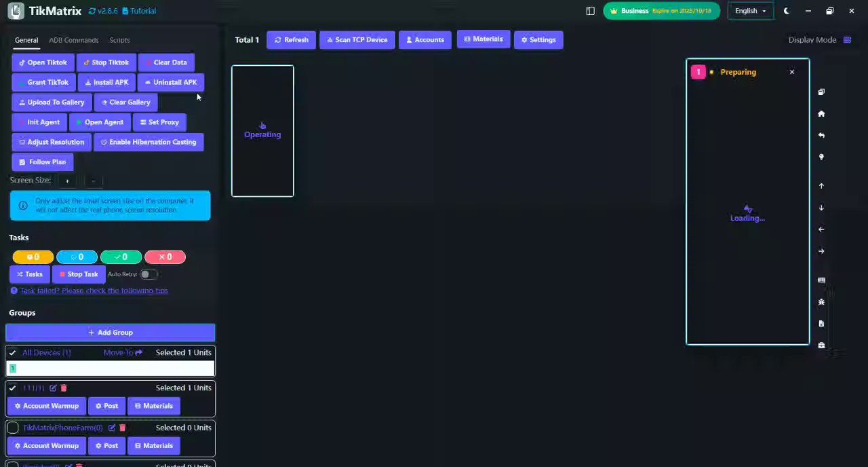Click the up arrow swipe icon
The image size is (868, 467).
point(821,185)
